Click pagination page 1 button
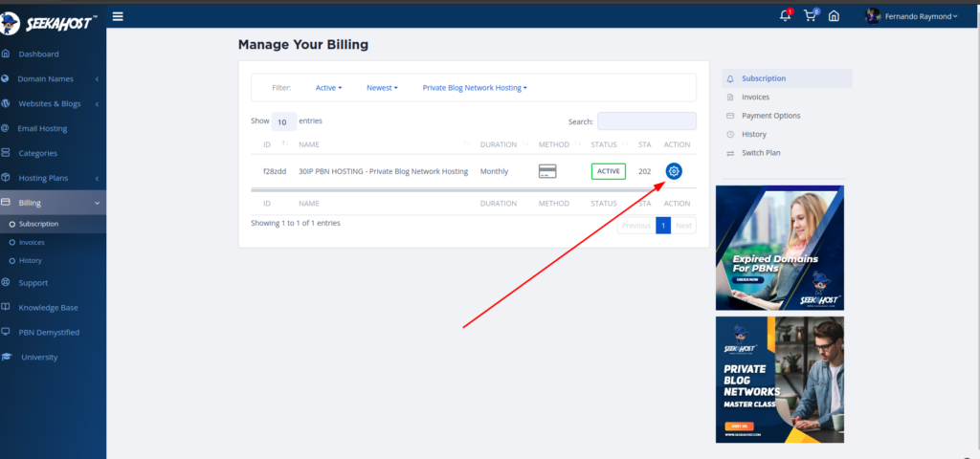This screenshot has height=459, width=980. pyautogui.click(x=663, y=226)
